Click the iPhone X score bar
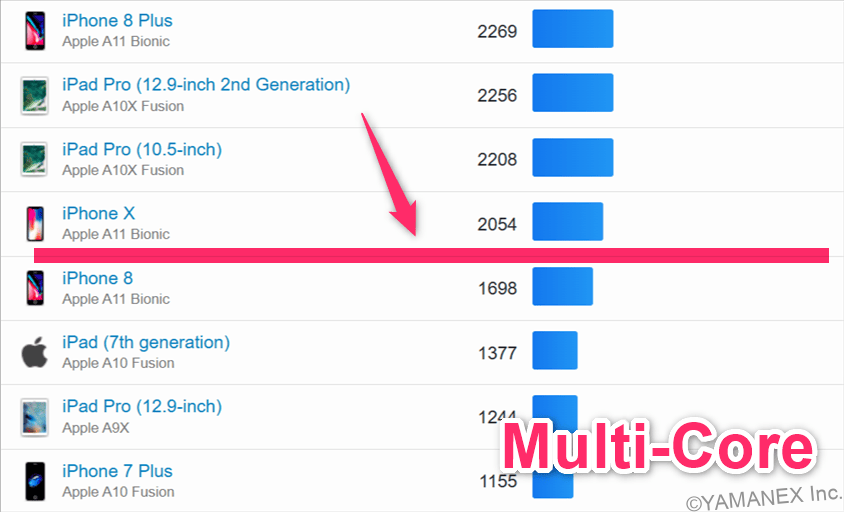The width and height of the screenshot is (844, 512). (568, 221)
